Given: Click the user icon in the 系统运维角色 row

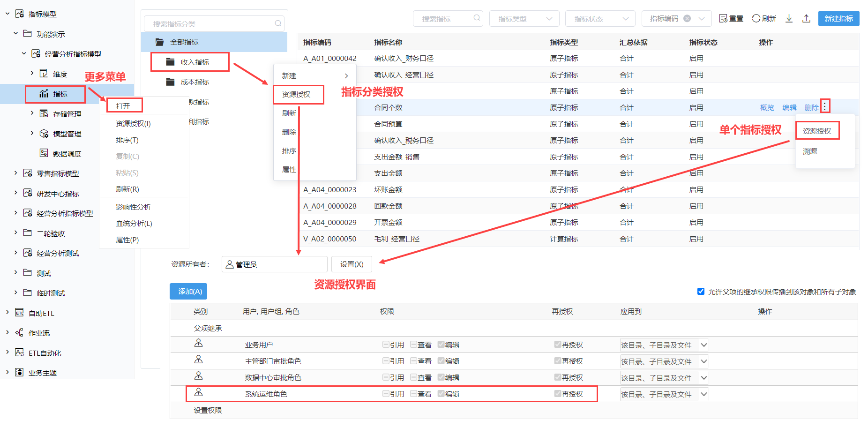Looking at the screenshot, I should click(x=199, y=392).
